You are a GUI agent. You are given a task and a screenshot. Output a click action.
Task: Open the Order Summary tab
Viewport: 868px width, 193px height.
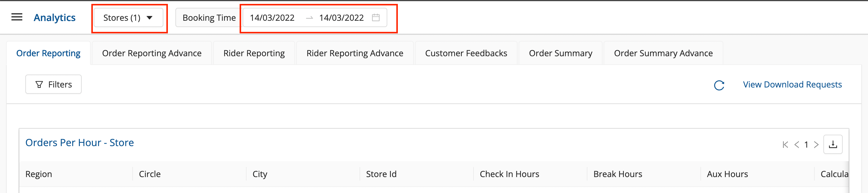pyautogui.click(x=560, y=53)
